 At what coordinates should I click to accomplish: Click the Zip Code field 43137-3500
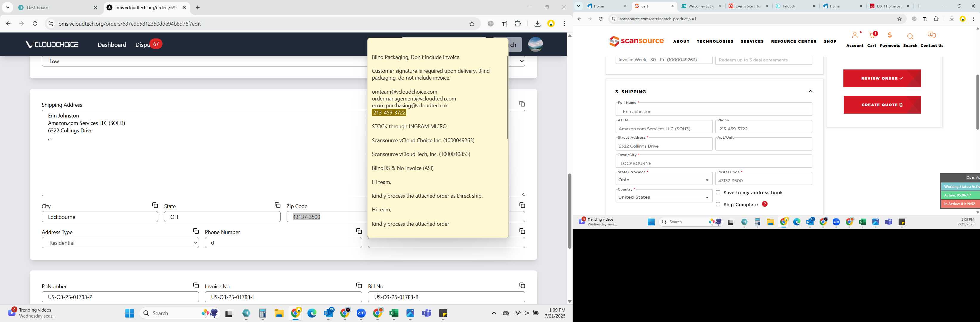(x=326, y=217)
